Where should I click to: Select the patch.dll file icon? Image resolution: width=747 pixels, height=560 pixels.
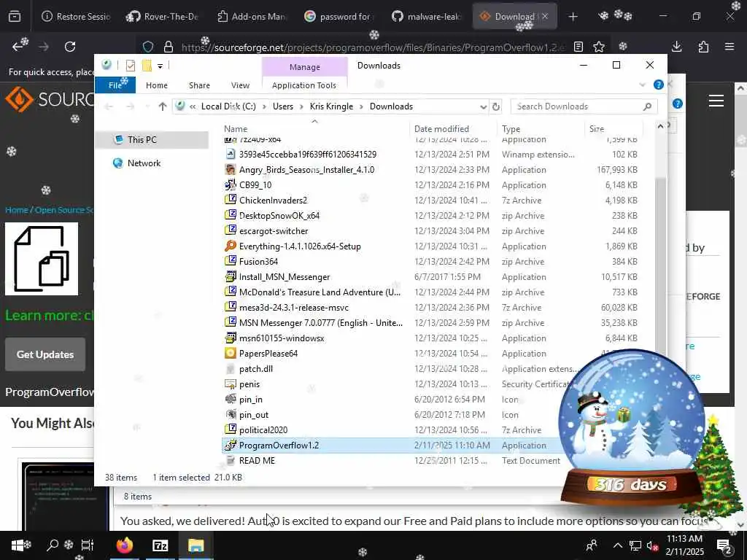coord(230,368)
